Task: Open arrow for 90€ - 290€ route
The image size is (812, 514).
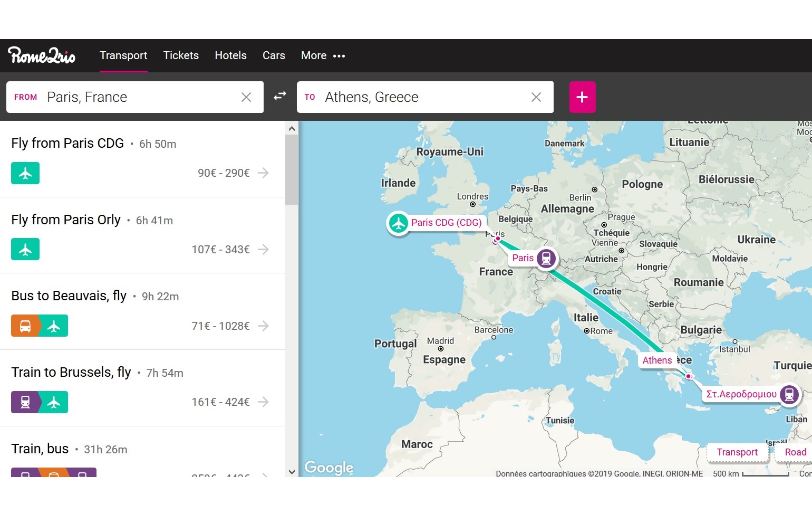Action: click(x=263, y=173)
